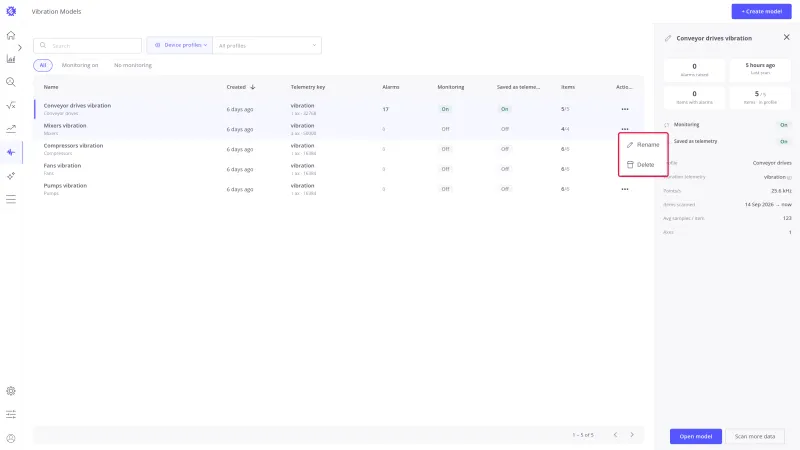
Task: Toggle Monitoring Off badge for Fans row
Action: (x=445, y=169)
